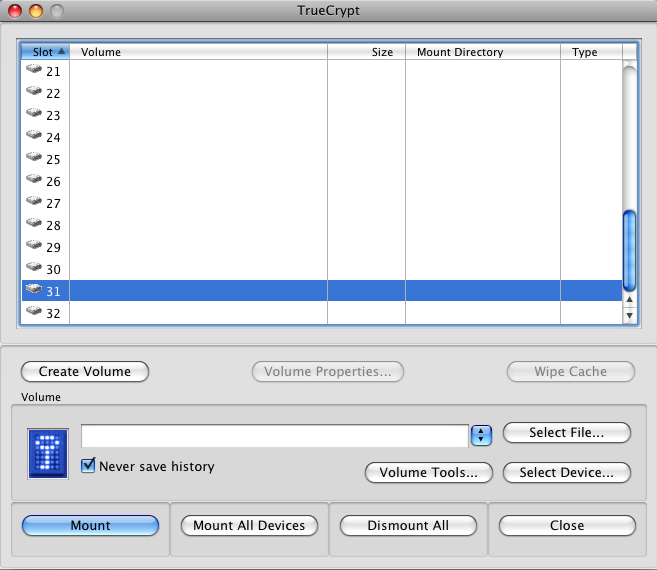Click into the volume path text field
This screenshot has width=657, height=570.
(x=274, y=436)
